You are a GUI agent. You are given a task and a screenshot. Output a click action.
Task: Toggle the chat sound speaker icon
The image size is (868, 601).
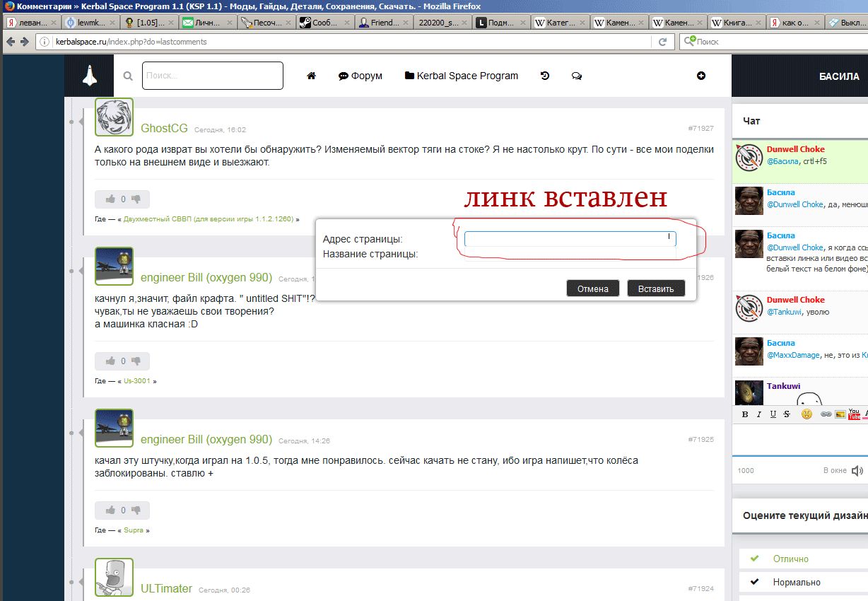click(858, 471)
